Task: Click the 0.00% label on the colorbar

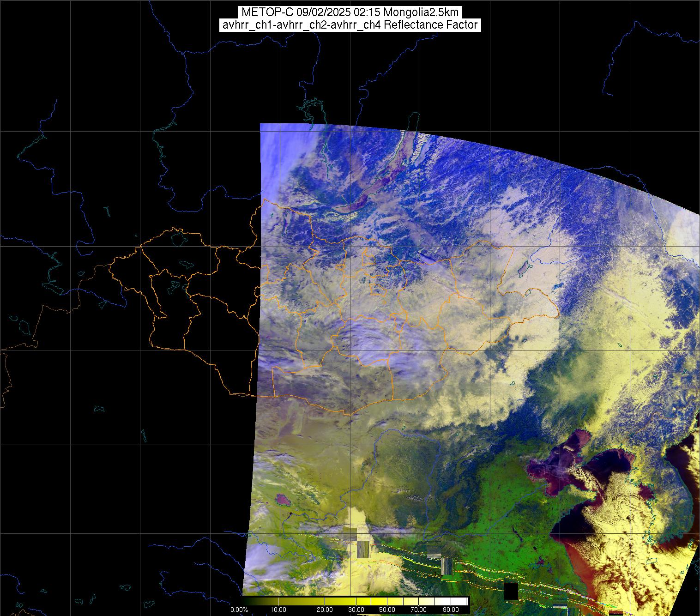Action: tap(239, 610)
